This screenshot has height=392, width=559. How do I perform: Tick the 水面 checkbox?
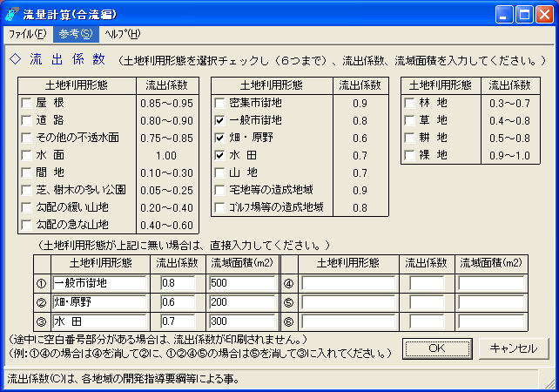tap(27, 155)
